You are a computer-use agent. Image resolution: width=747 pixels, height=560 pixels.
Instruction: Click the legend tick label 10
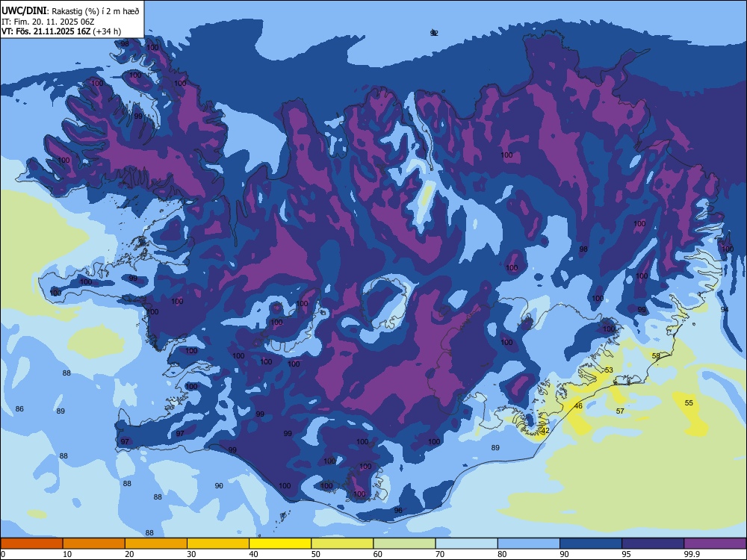[x=67, y=554]
